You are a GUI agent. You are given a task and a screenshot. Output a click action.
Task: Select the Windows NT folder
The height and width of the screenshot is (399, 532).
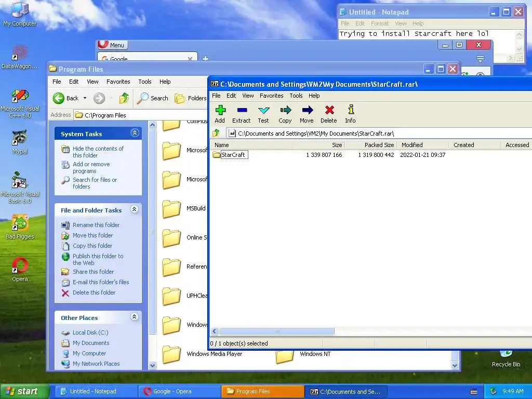click(x=303, y=355)
